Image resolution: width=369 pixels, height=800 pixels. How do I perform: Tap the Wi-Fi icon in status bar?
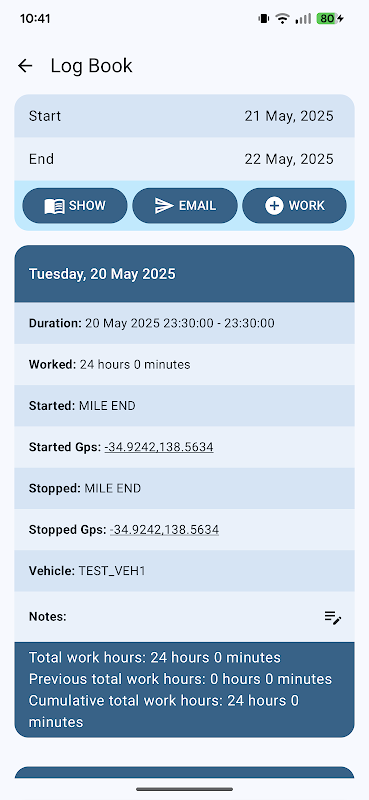tap(282, 19)
